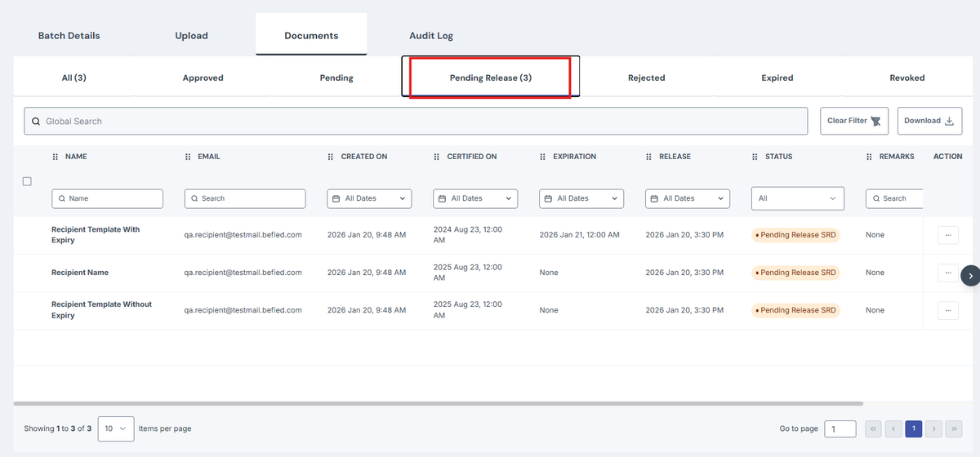This screenshot has height=457, width=980.
Task: Open the Expiration All Dates dropdown
Action: coord(581,198)
